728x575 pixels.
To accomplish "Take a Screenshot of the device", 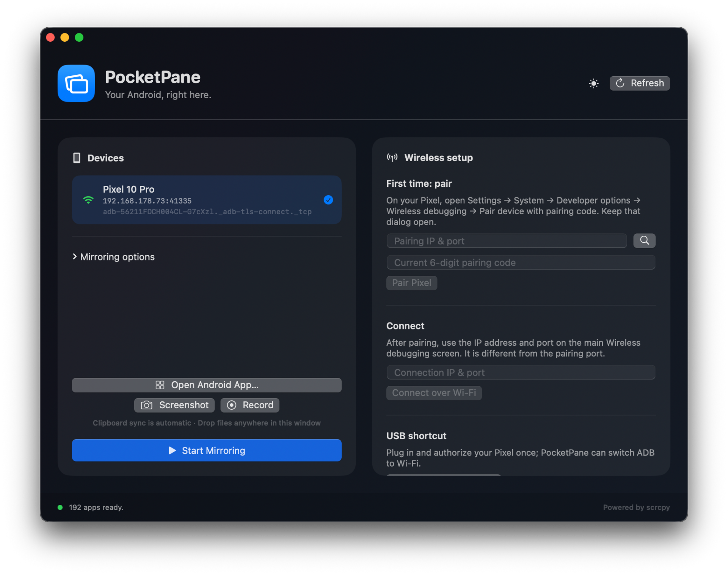I will pyautogui.click(x=174, y=405).
